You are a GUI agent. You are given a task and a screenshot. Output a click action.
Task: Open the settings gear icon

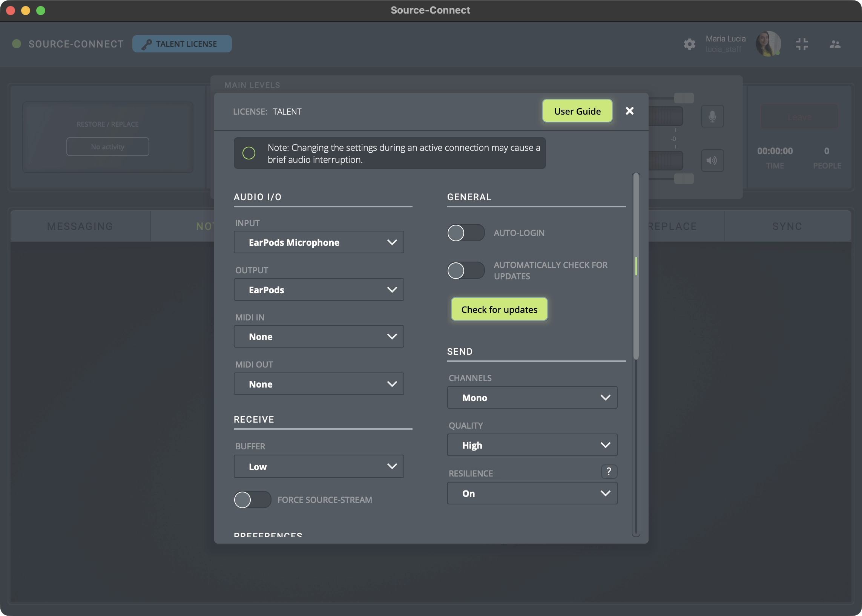point(689,44)
